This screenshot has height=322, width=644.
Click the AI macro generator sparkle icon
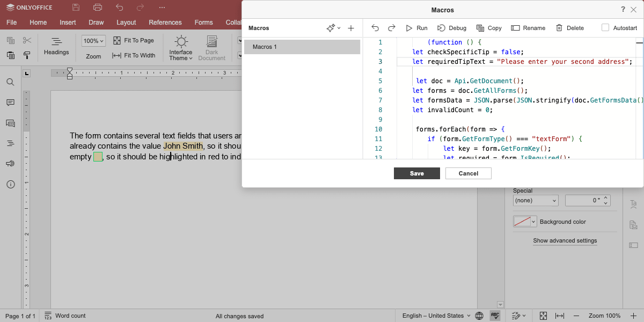331,28
